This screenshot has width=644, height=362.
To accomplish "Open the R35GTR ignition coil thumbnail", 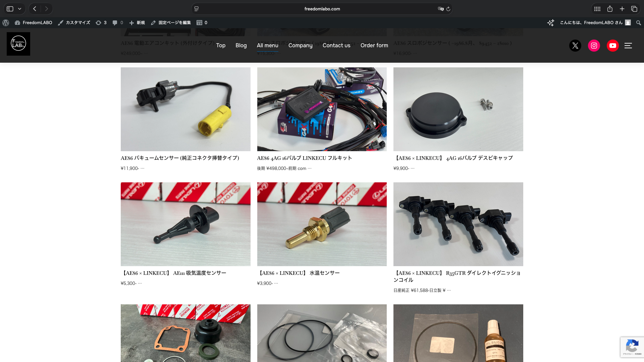I will point(458,224).
